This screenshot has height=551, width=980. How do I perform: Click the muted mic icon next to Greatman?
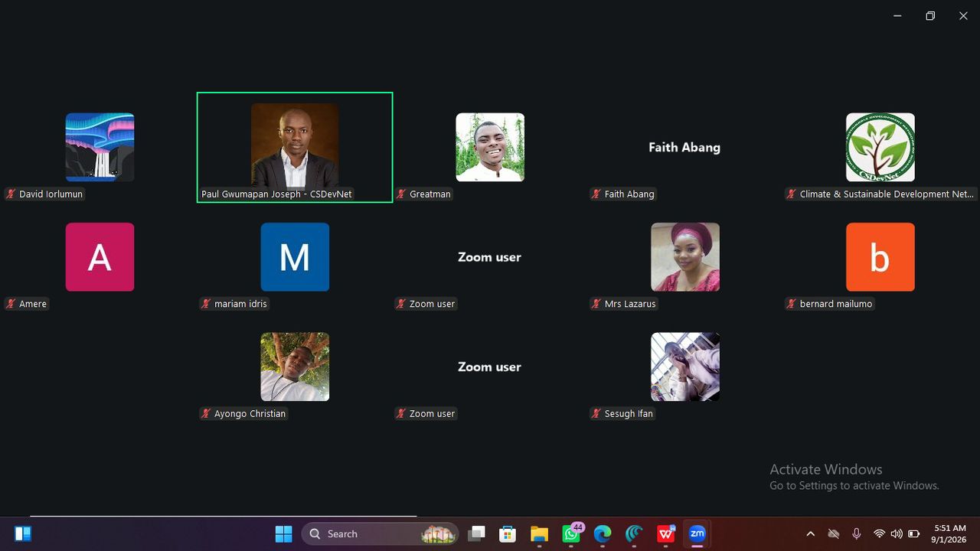(401, 194)
